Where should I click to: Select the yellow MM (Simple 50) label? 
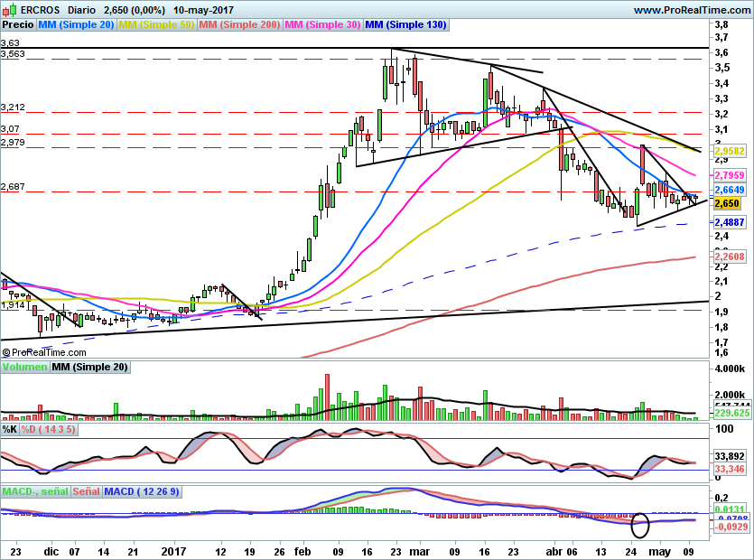(156, 25)
